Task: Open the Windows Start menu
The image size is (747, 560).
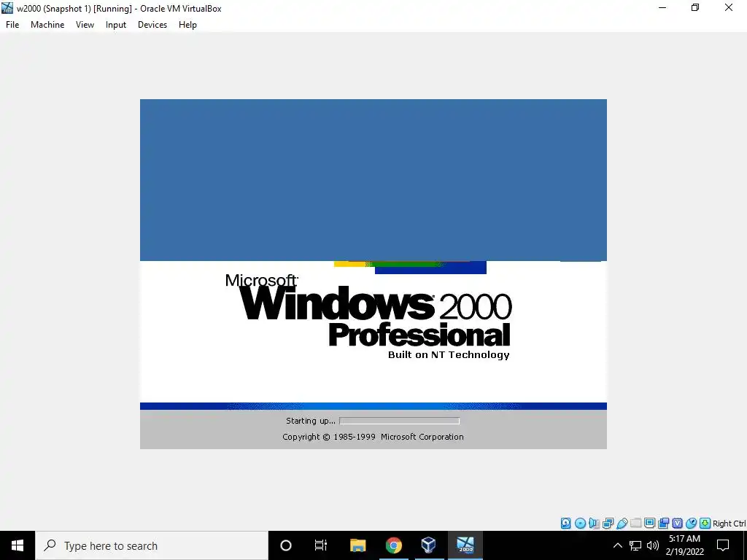Action: coord(18,545)
